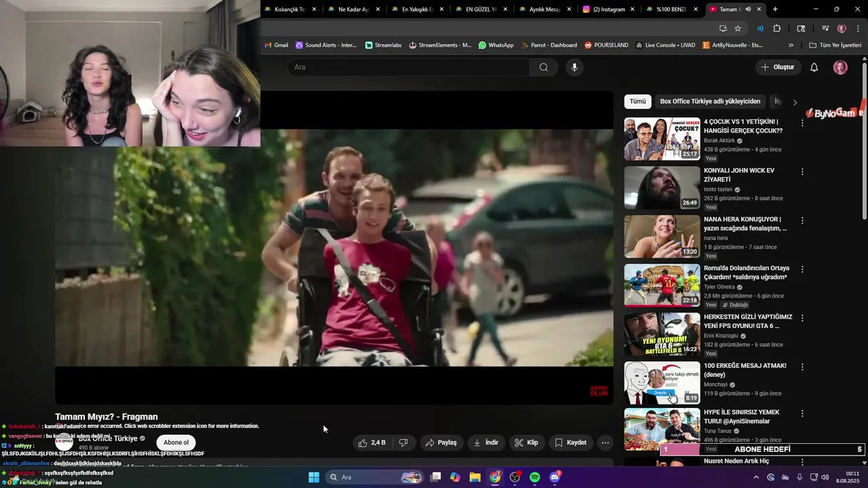
Task: Open Gmail bookmark
Action: pyautogui.click(x=276, y=45)
